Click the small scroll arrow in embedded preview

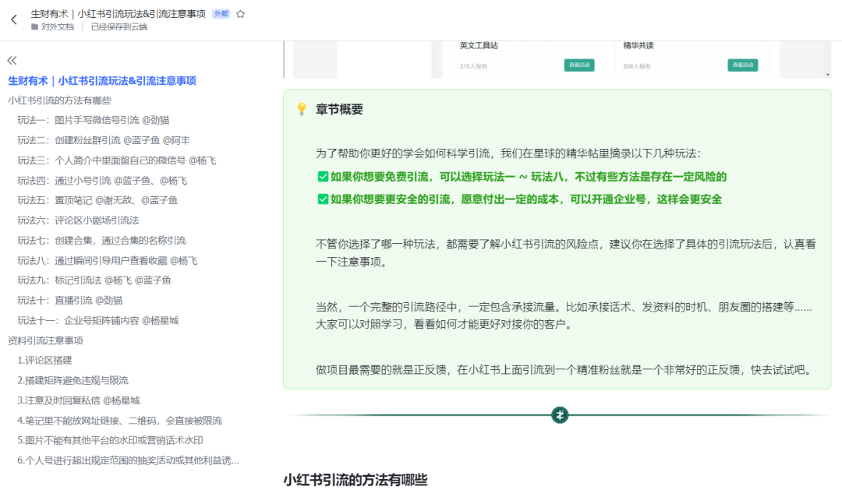(827, 75)
